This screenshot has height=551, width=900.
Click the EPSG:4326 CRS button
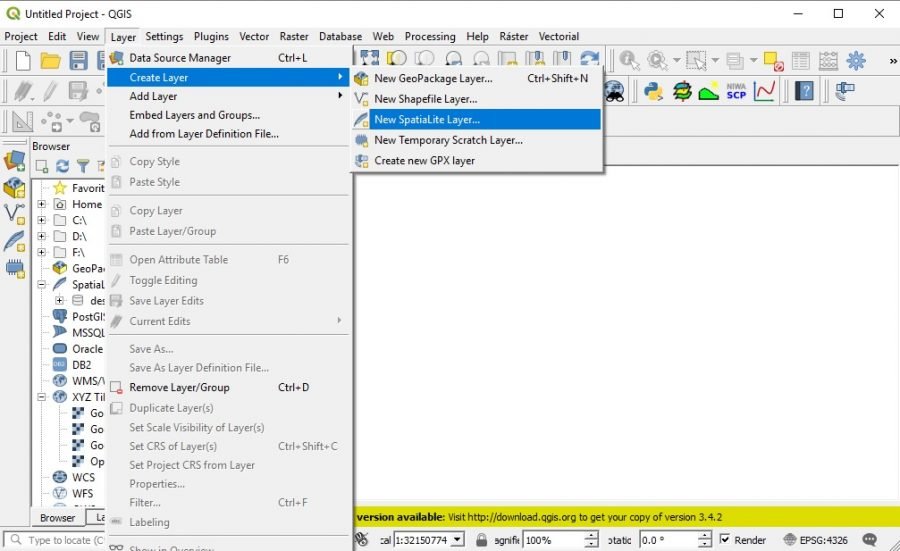click(818, 540)
